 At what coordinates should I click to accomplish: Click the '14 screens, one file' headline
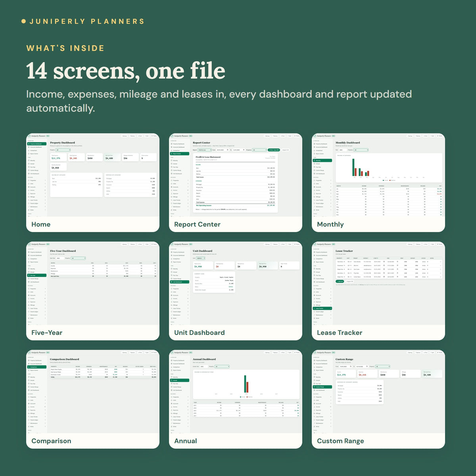pos(126,71)
